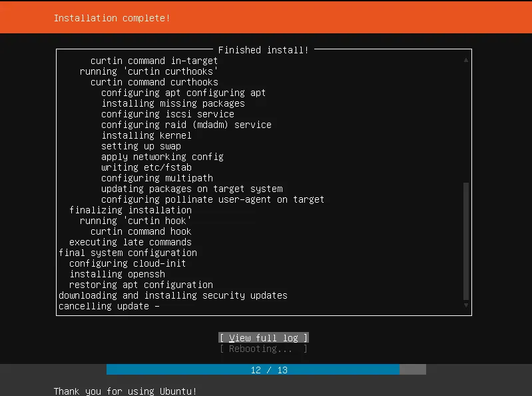Select the 'configuring multipath' log line
This screenshot has height=396, width=532.
click(157, 178)
